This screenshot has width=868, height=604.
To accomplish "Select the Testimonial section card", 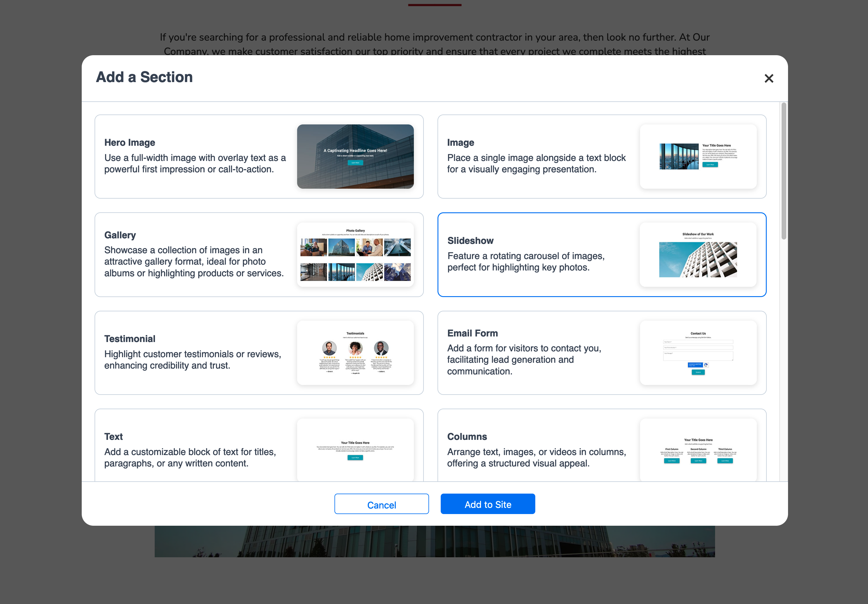I will (x=259, y=353).
